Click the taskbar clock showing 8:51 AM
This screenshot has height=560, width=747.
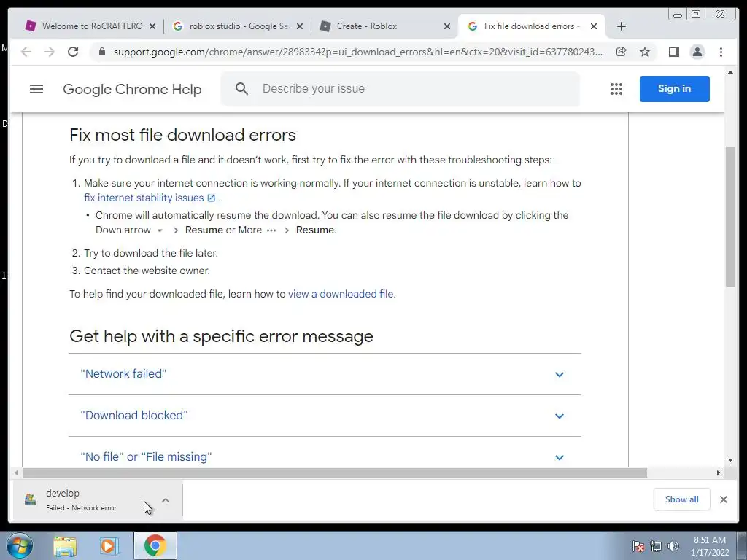pos(710,546)
